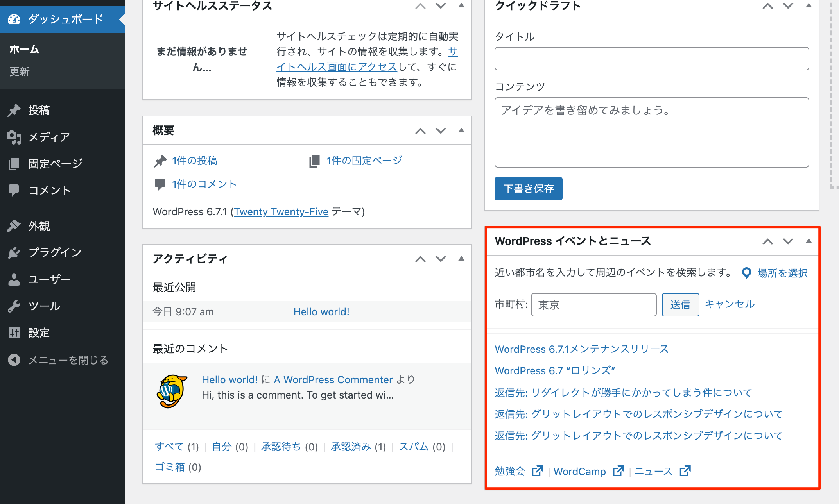Move アクティビティ panel up with chevron
The image size is (839, 504).
click(x=420, y=259)
